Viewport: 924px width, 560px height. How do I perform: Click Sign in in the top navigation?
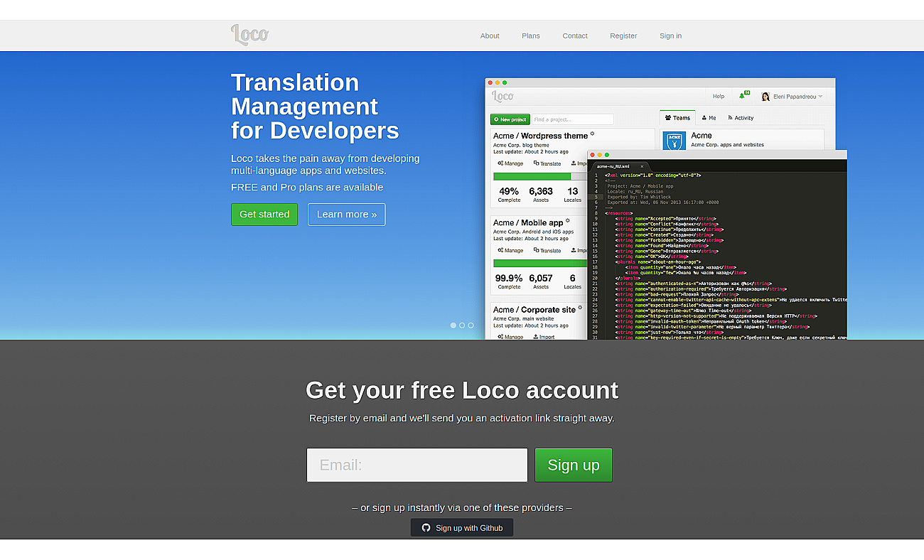tap(670, 36)
